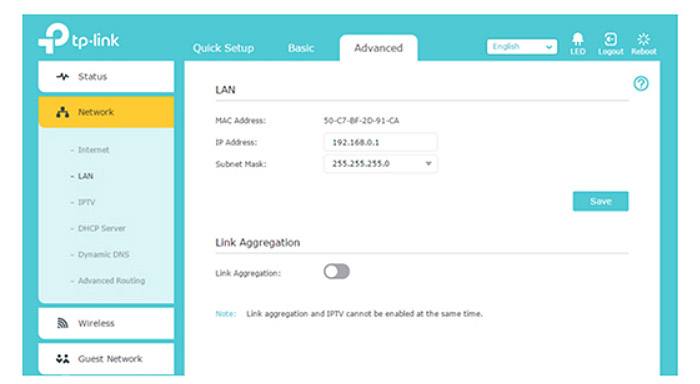Click the Guest Network people icon
700x384 pixels.
pos(62,359)
